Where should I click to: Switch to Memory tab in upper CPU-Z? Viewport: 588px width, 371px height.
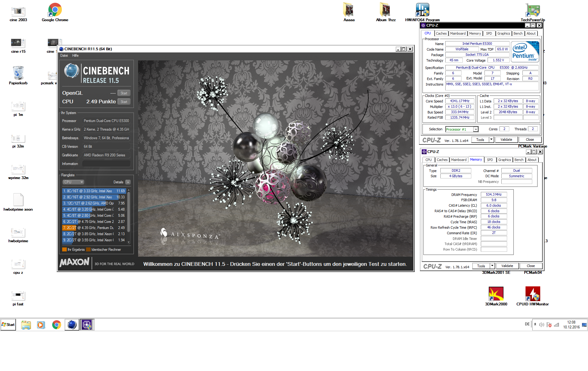coord(475,33)
